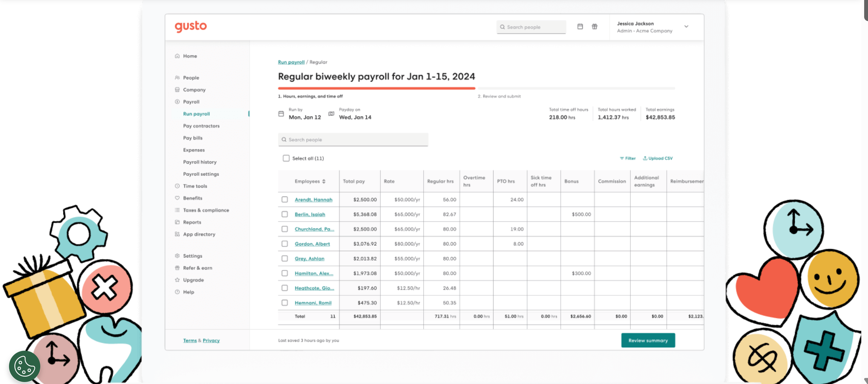
Task: Check the box for Hamilton row
Action: click(285, 274)
